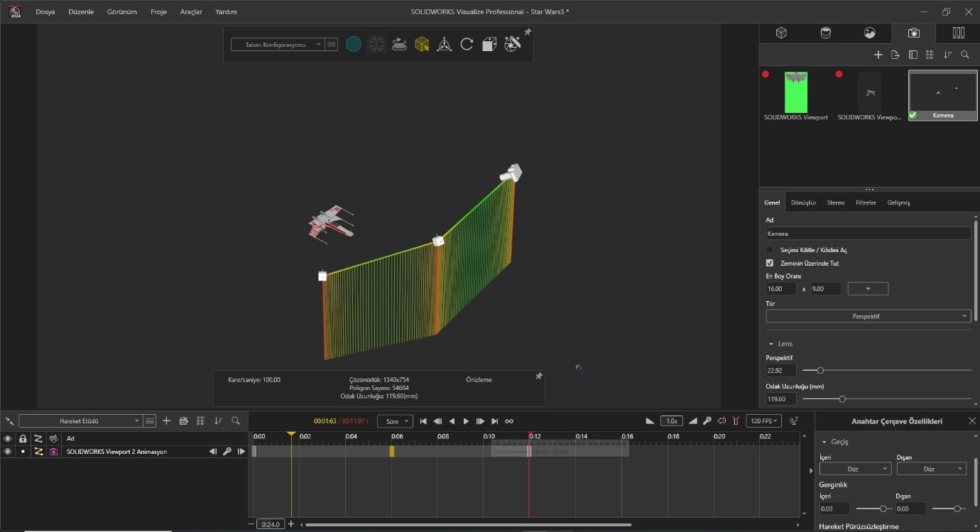Open the Hareket Etüdü dropdown
The image size is (980, 532).
[x=80, y=420]
